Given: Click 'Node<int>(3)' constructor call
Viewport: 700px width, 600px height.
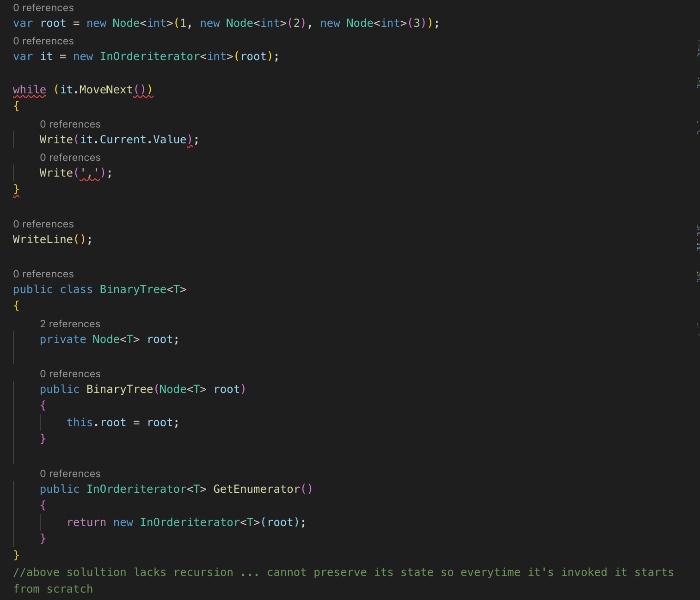Looking at the screenshot, I should 387,23.
